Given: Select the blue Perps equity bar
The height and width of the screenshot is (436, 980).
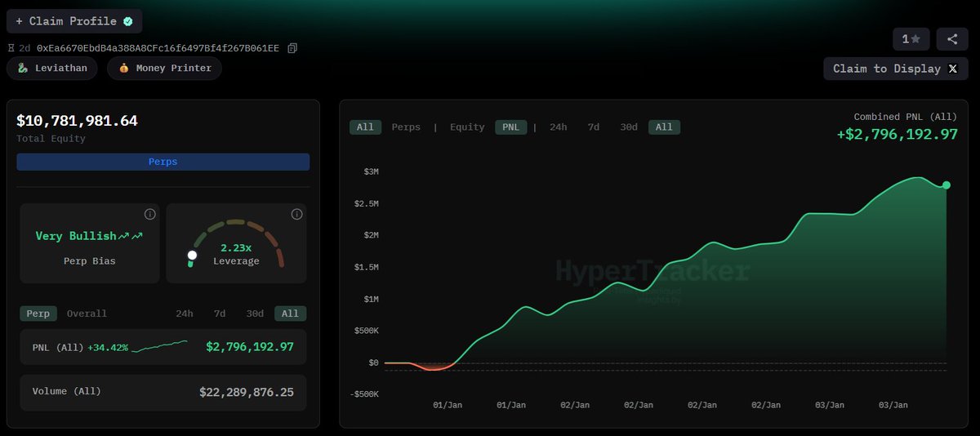Looking at the screenshot, I should tap(163, 162).
